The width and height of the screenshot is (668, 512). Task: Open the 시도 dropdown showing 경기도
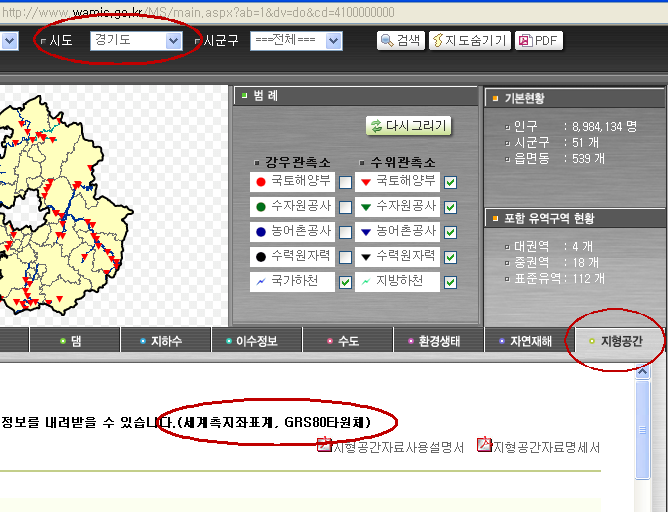point(135,41)
